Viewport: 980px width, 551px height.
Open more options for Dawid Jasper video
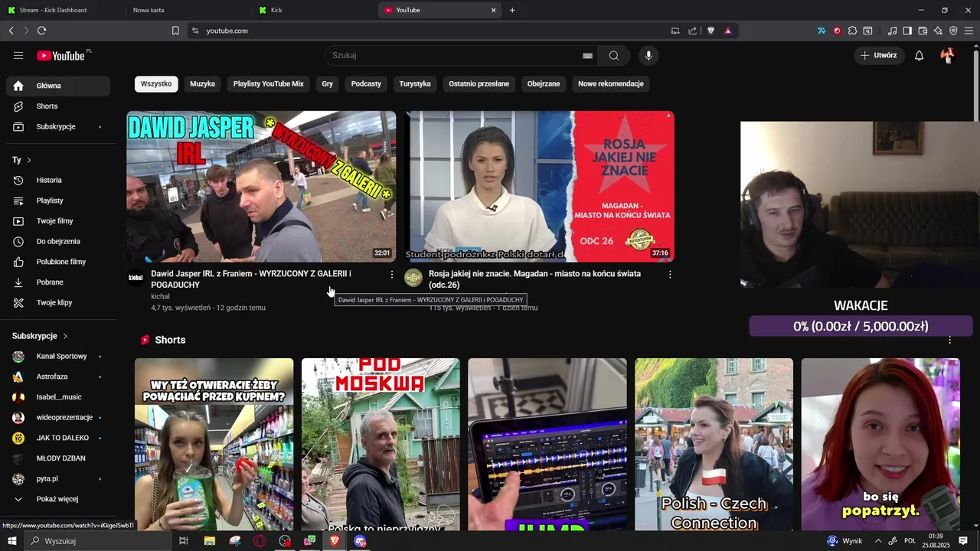pos(392,274)
